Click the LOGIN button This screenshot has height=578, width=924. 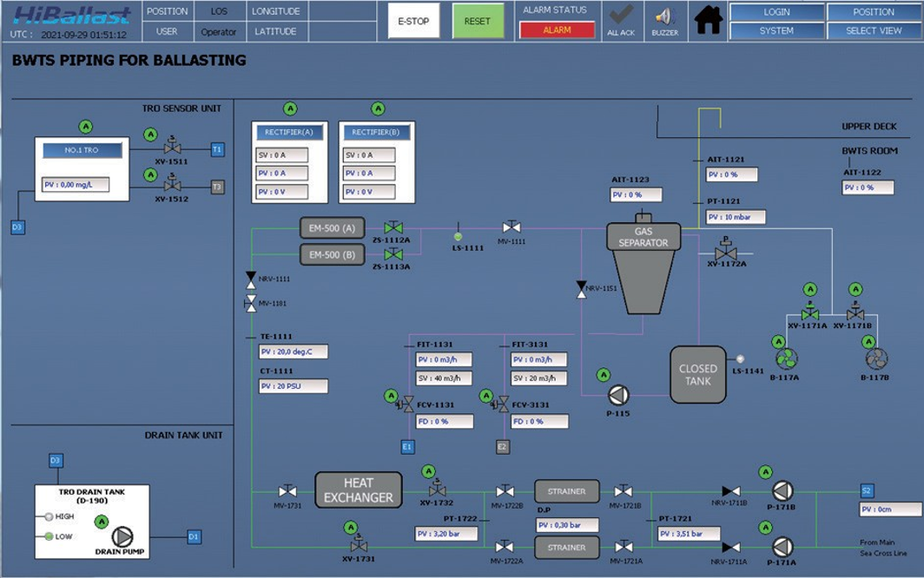click(x=776, y=12)
